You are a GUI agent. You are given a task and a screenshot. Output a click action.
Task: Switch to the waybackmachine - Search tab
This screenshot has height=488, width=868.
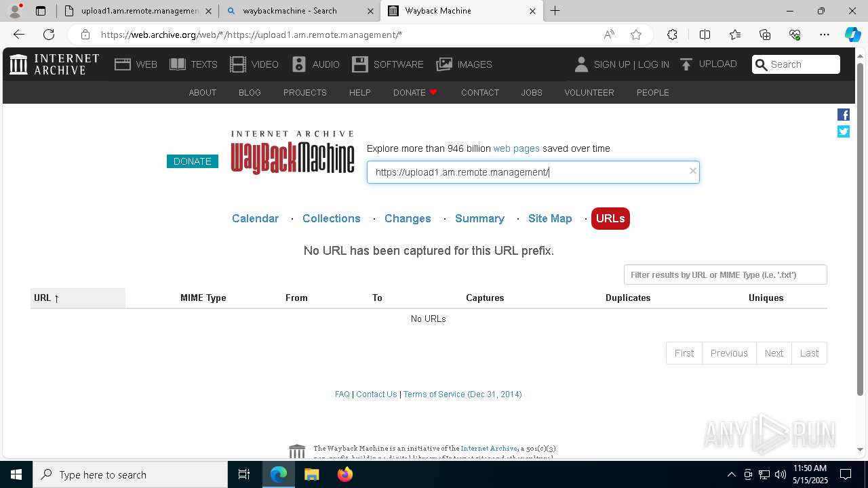[298, 11]
